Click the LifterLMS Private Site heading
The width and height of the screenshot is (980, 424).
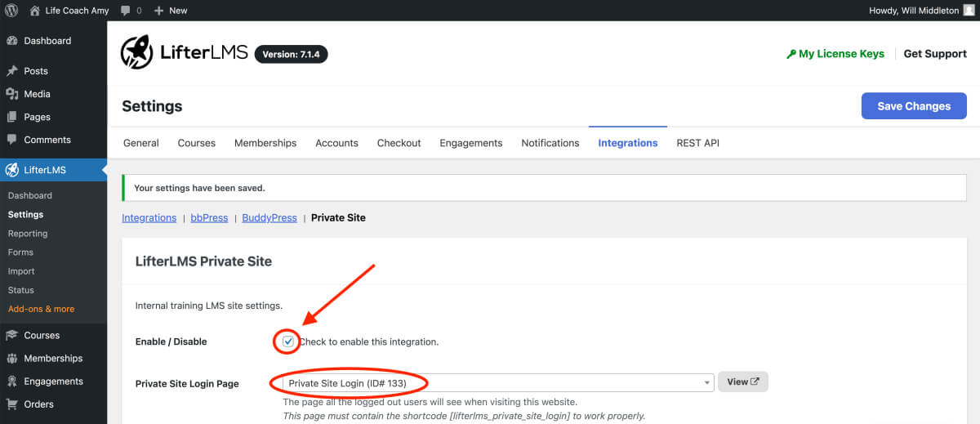(203, 261)
